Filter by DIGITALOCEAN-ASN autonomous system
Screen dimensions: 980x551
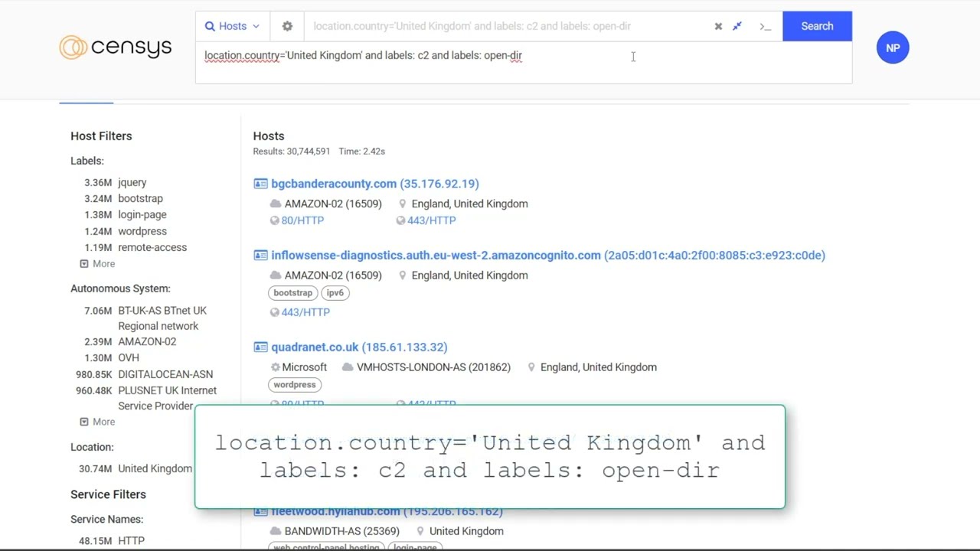165,374
